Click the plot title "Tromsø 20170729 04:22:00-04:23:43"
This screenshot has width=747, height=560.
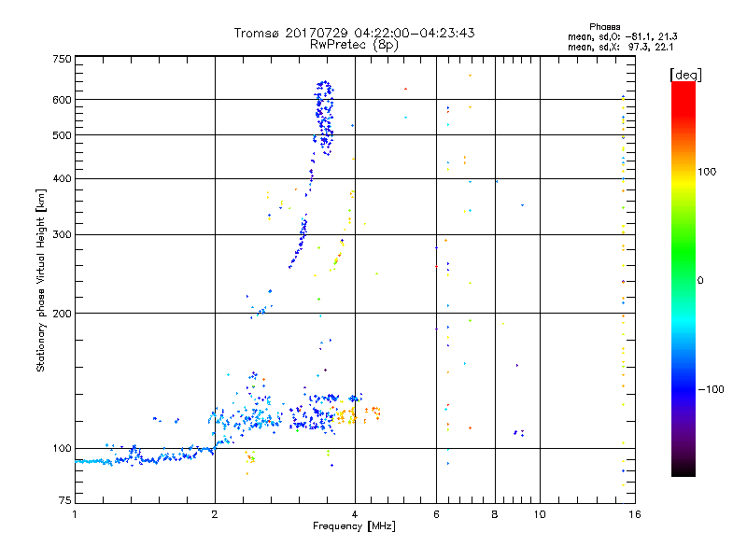(x=354, y=33)
